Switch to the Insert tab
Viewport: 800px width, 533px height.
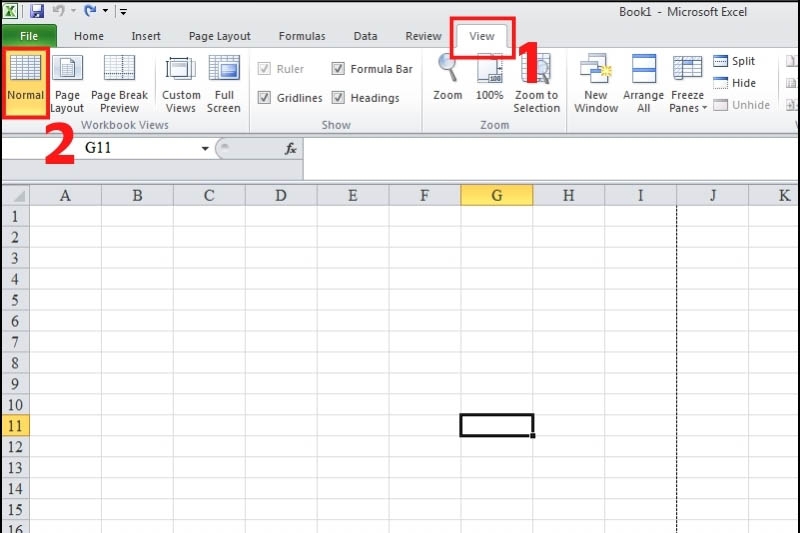coord(146,36)
